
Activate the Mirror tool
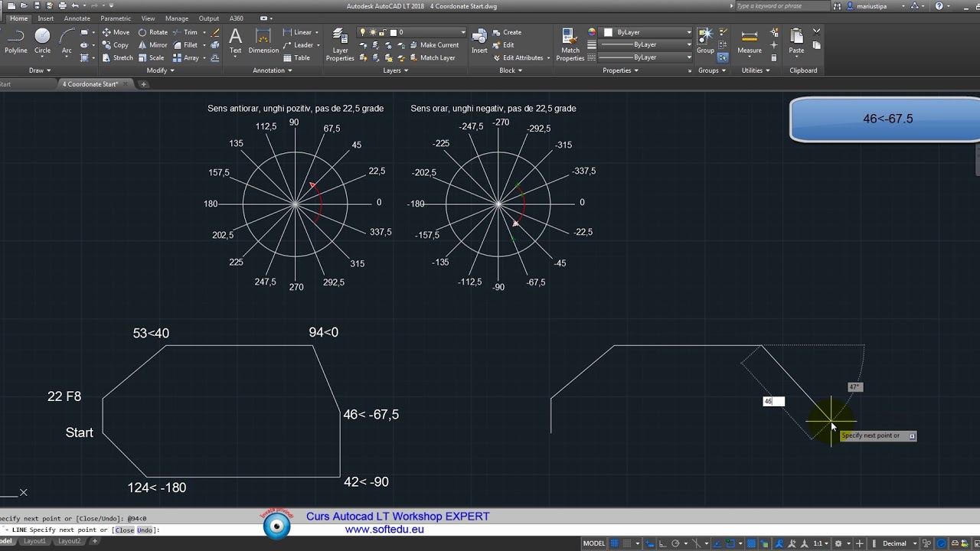coord(152,44)
